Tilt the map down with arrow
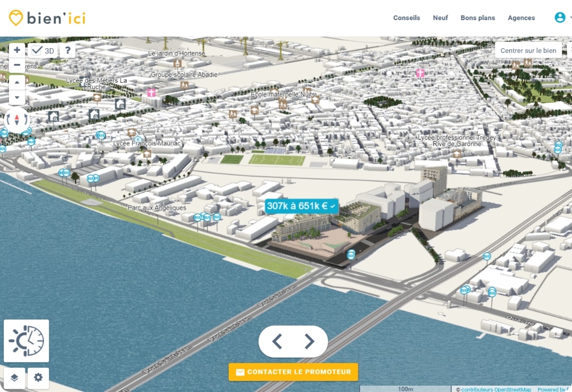This screenshot has height=392, width=572. [x=17, y=97]
